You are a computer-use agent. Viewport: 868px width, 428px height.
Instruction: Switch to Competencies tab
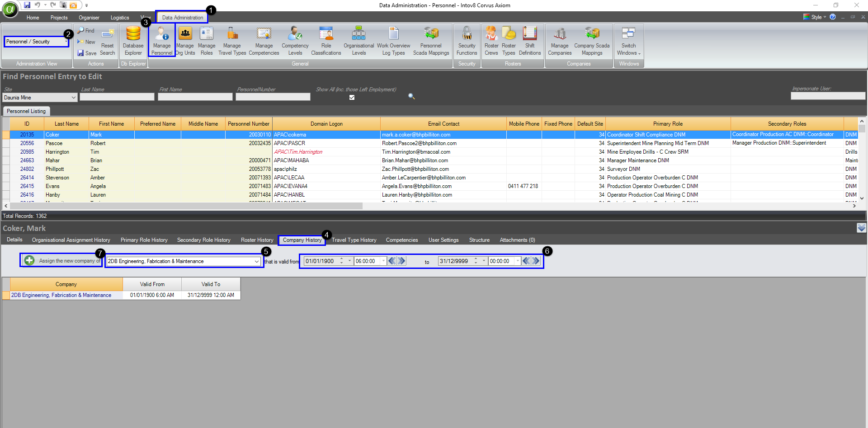[401, 240]
